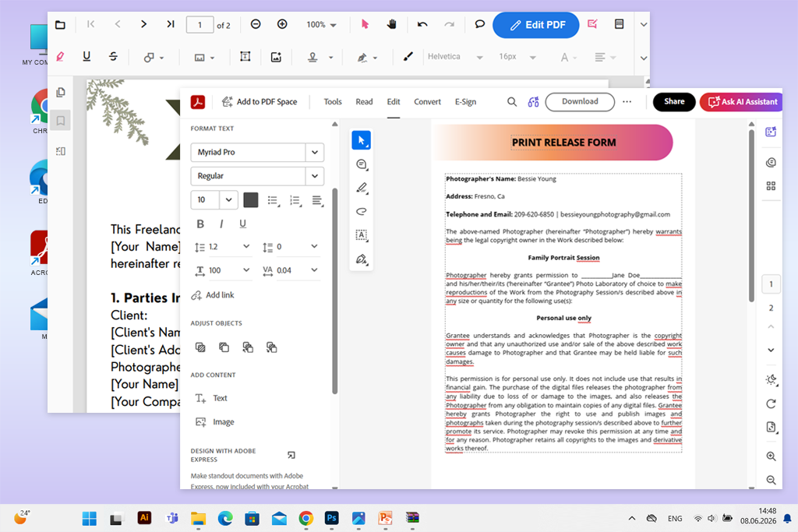This screenshot has height=532, width=798.
Task: Click the search magnifier in Acrobat
Action: pyautogui.click(x=511, y=102)
